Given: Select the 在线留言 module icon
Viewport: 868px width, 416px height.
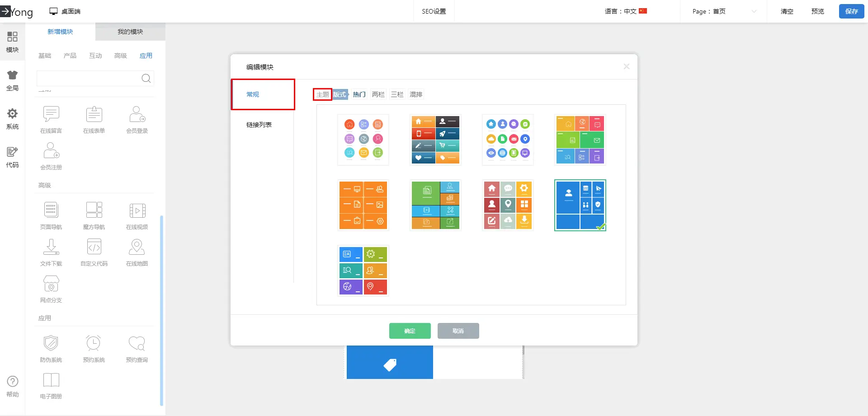Looking at the screenshot, I should tap(51, 115).
